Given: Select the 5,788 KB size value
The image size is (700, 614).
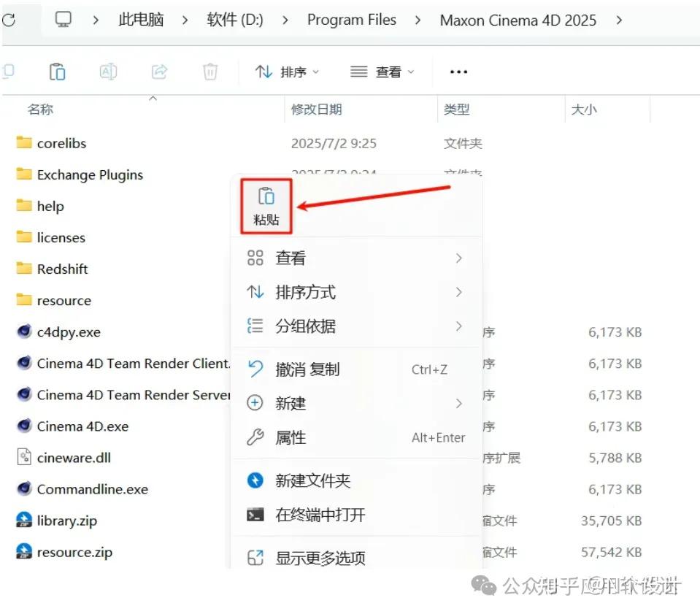Looking at the screenshot, I should [615, 458].
